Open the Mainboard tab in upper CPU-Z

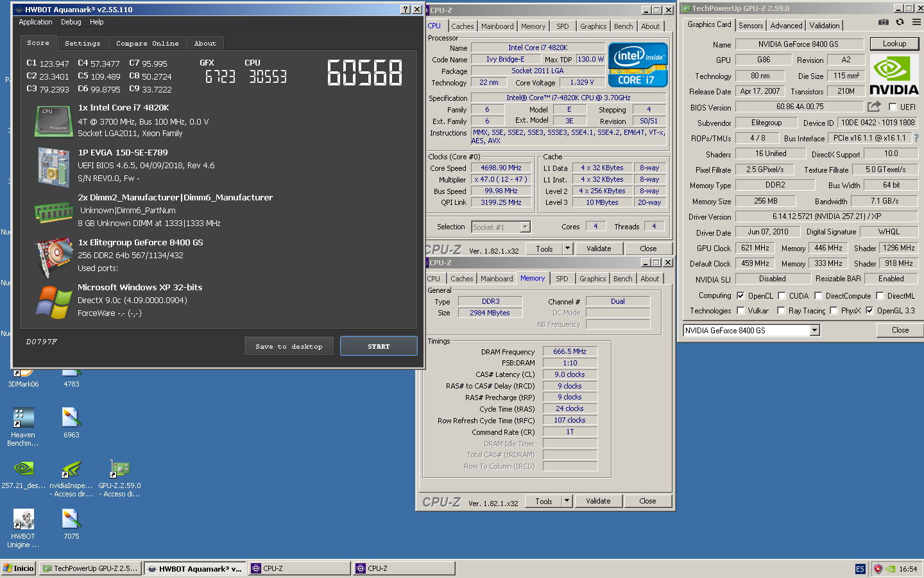(x=497, y=26)
